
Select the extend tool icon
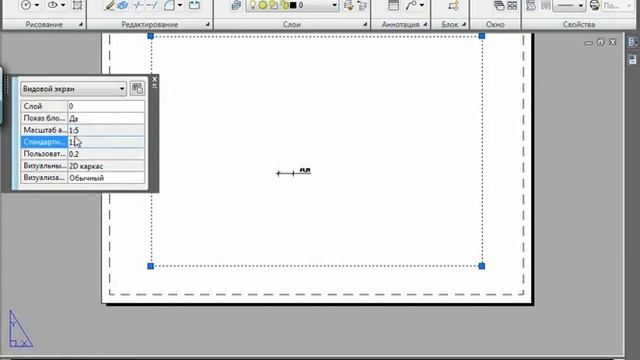click(152, 5)
